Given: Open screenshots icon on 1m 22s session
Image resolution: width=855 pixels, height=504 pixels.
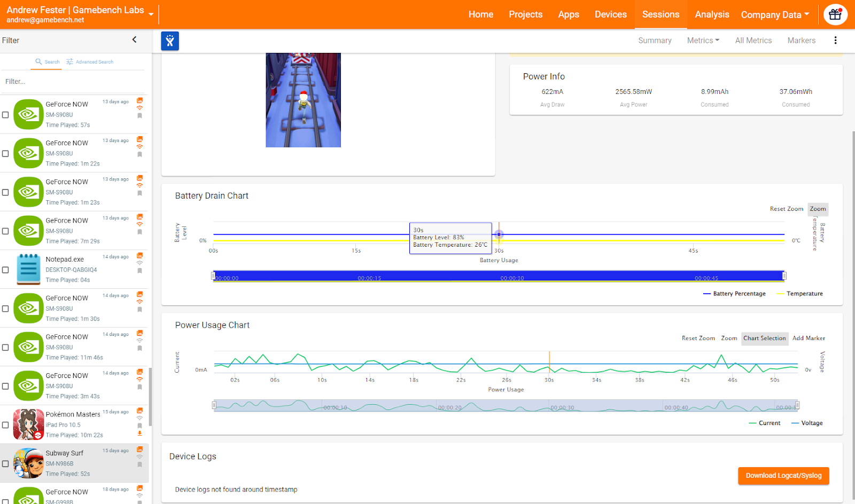Looking at the screenshot, I should 139,139.
